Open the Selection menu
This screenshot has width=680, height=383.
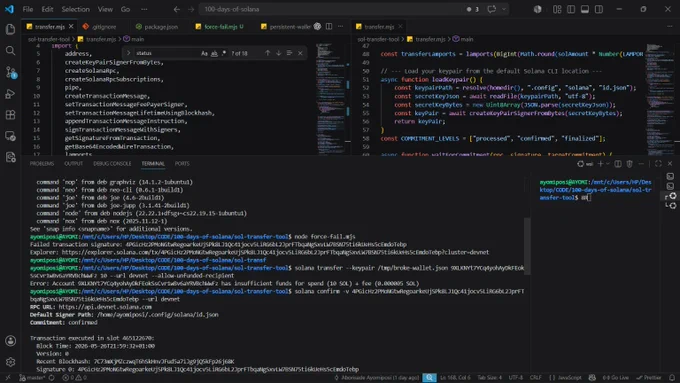point(75,9)
